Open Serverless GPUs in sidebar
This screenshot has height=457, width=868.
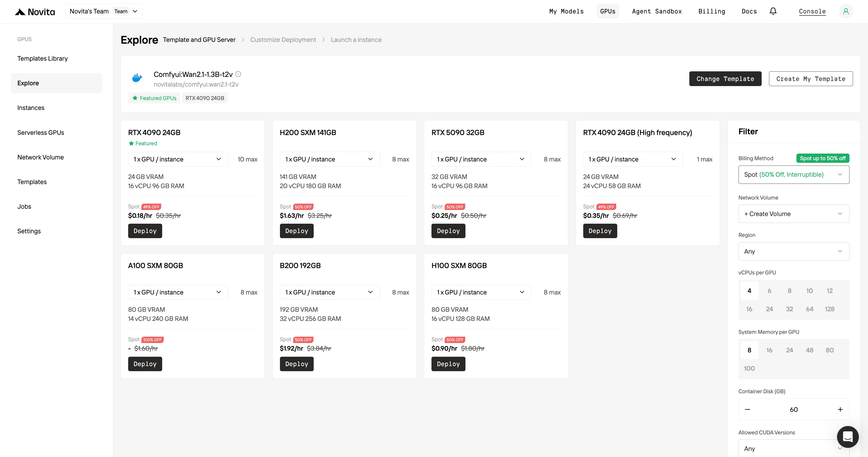56,133
